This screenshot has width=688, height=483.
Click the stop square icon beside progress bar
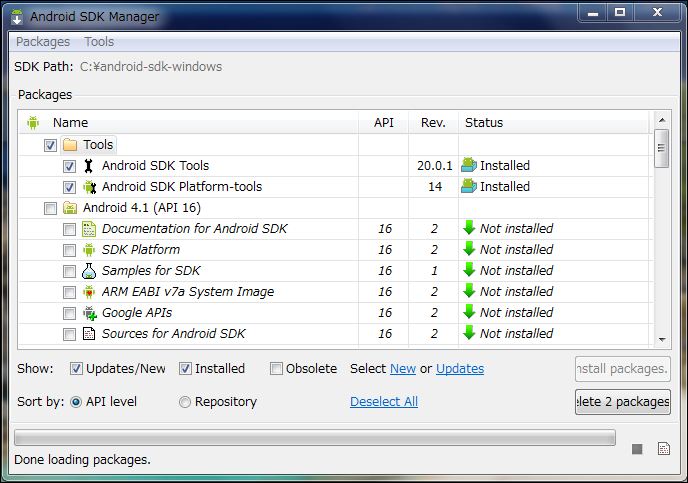pos(637,449)
